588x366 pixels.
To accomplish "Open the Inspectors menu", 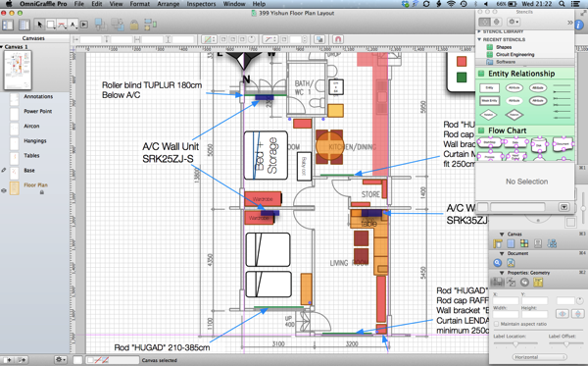I will pyautogui.click(x=201, y=4).
